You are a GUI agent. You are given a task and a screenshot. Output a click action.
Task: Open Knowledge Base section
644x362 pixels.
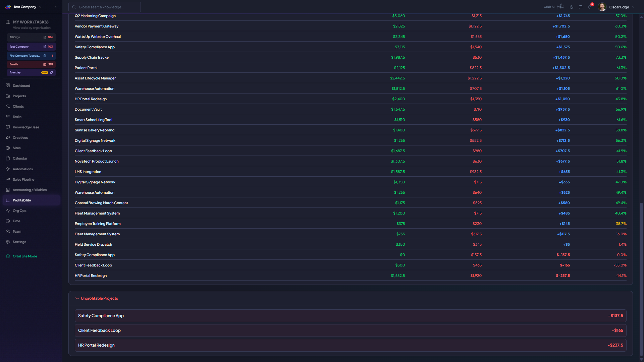point(31,127)
